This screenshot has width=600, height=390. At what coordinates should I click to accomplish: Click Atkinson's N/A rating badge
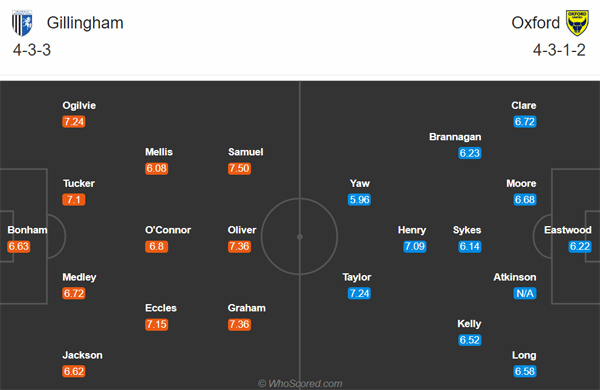[x=525, y=293]
